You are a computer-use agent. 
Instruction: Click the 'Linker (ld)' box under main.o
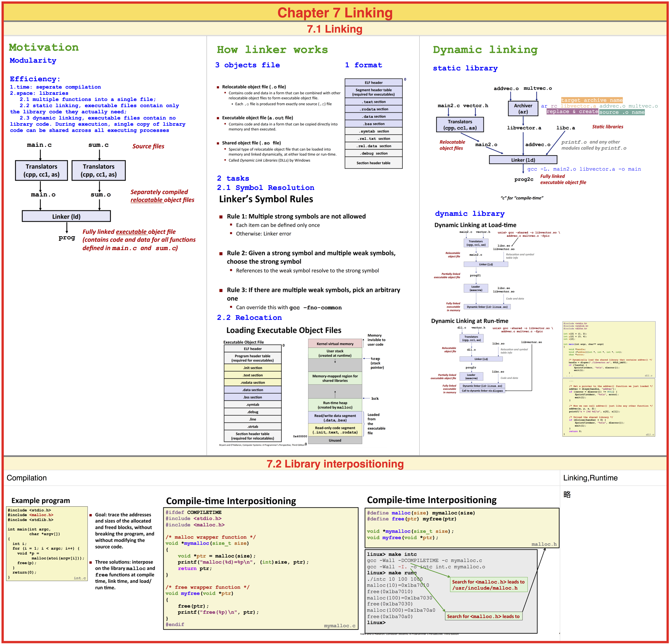pos(66,216)
